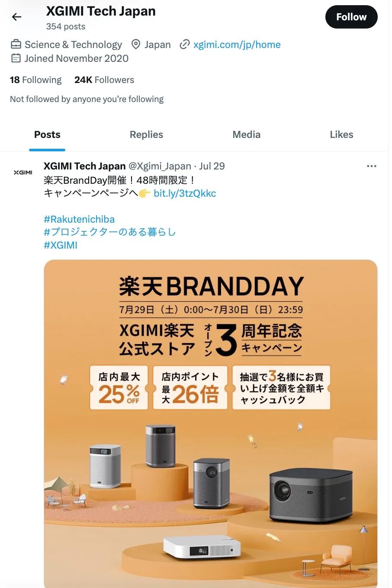Click the location pin icon by Japan
The height and width of the screenshot is (588, 392).
click(x=136, y=45)
